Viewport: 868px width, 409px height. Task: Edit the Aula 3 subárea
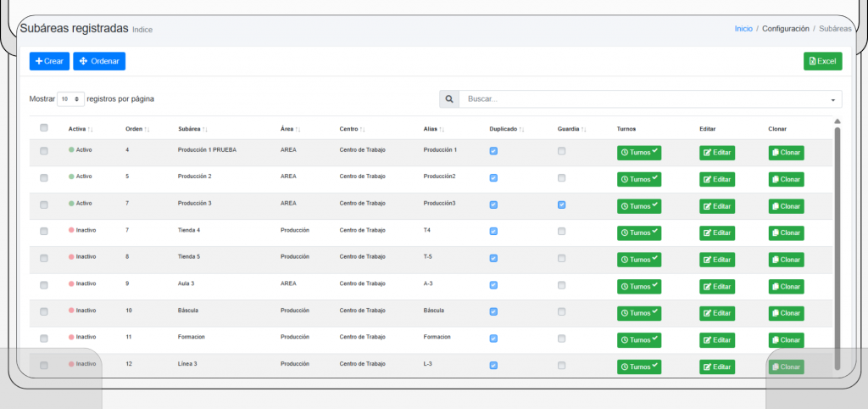(x=717, y=287)
